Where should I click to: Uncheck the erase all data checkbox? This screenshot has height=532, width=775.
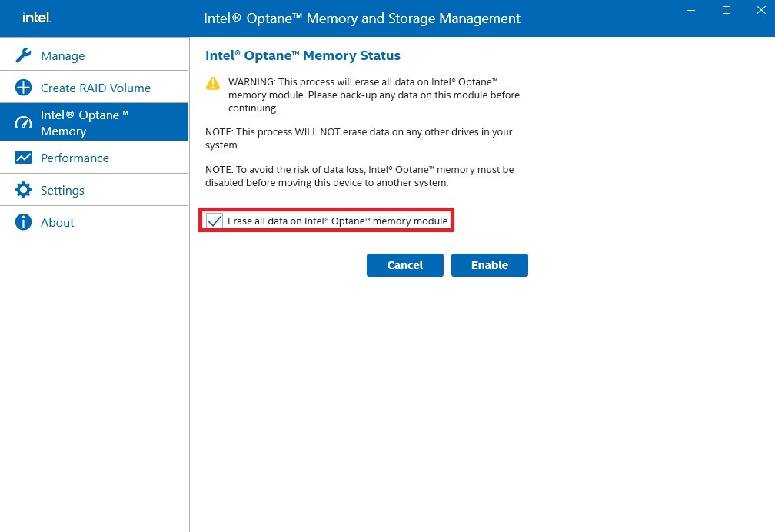[x=213, y=221]
